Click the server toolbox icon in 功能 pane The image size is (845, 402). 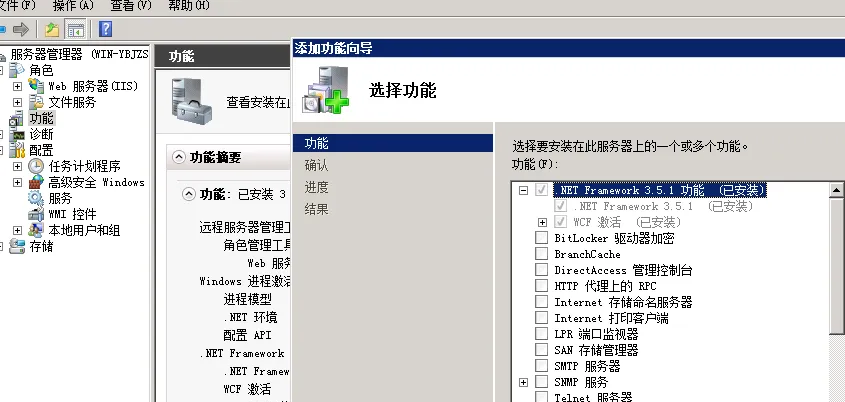191,100
